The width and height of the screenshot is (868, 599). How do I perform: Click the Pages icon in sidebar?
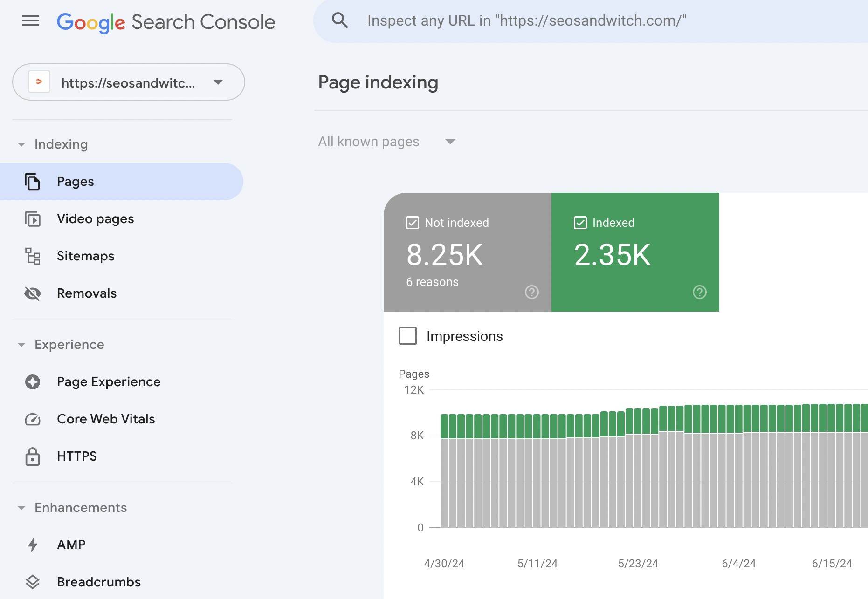32,182
